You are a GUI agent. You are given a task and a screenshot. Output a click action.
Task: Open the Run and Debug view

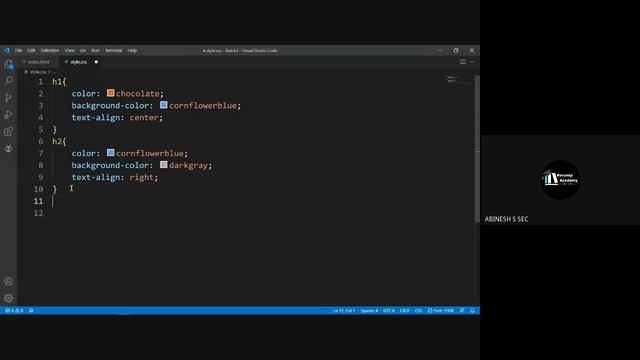click(x=9, y=115)
